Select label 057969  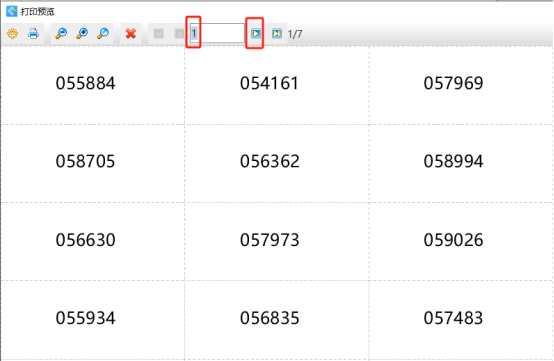[x=453, y=84]
